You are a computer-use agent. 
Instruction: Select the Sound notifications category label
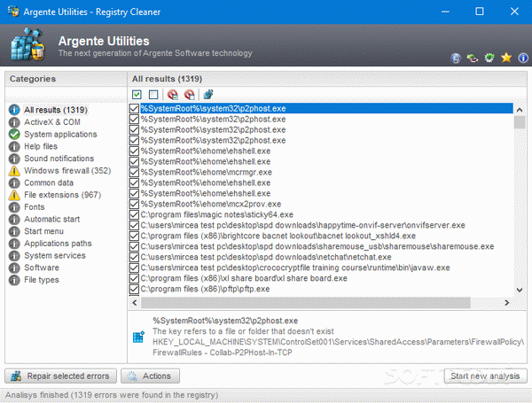(59, 159)
